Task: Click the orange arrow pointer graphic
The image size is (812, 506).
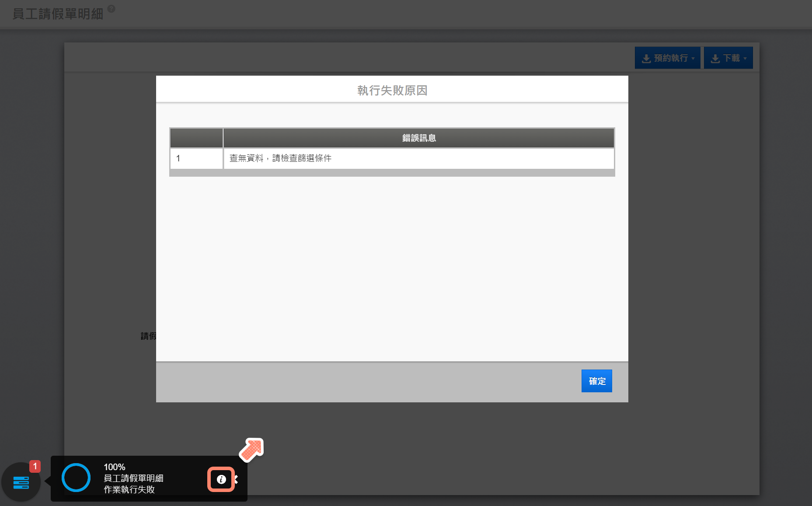Action: tap(251, 450)
